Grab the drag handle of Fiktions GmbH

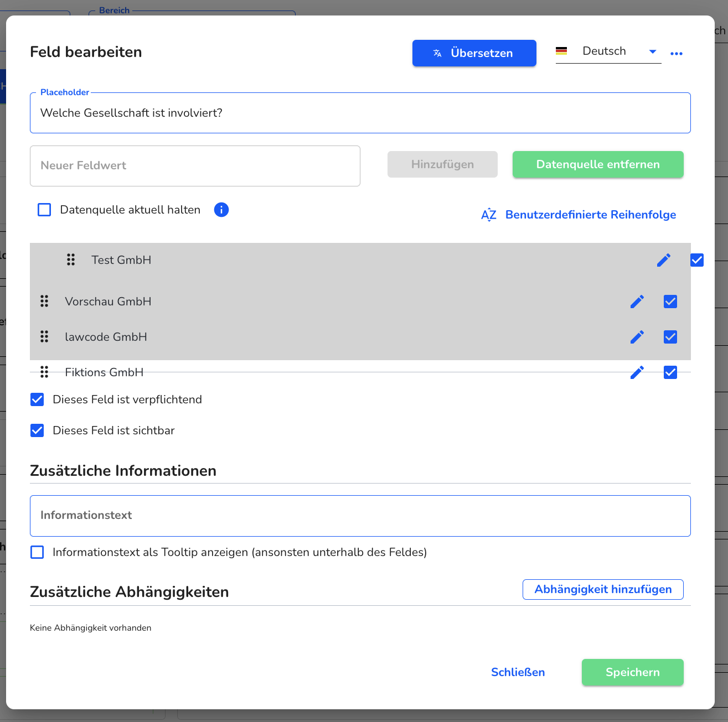pos(44,372)
